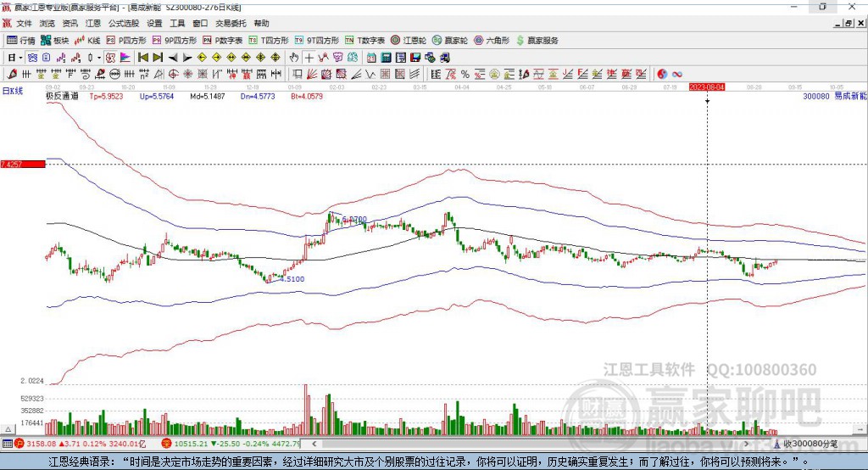Open the 江恩 menu
Viewport: 868px width, 470px height.
(93, 23)
